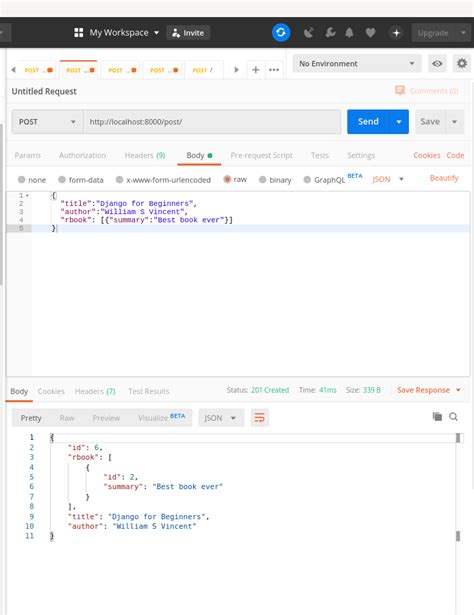474x615 pixels.
Task: Click the response pane vertical scrollbar
Action: pyautogui.click(x=458, y=486)
